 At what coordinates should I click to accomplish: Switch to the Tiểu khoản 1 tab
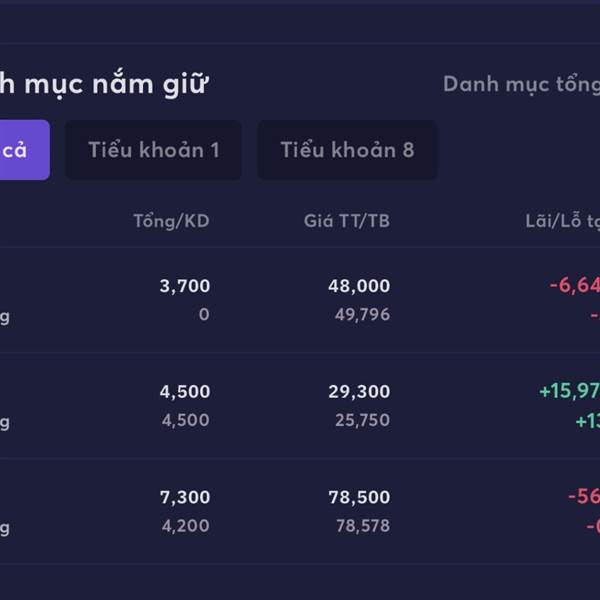pos(153,150)
